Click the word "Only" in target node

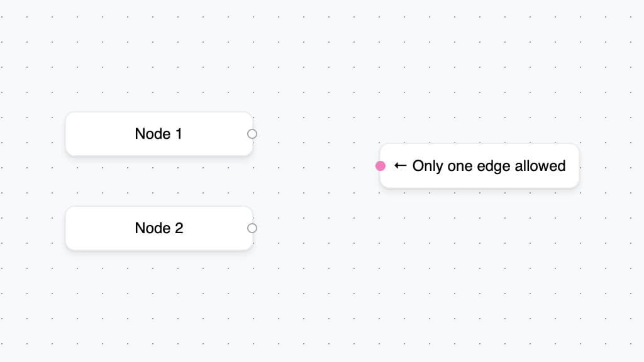(x=426, y=166)
